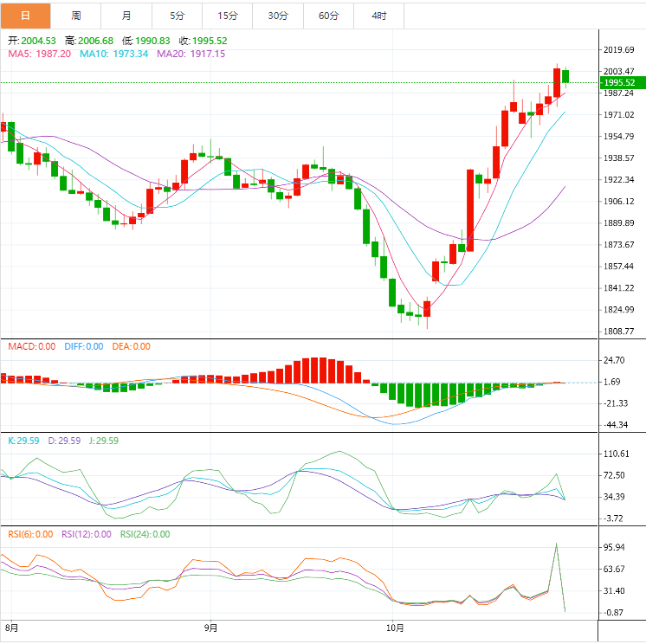Click the 10月 date axis marker
This screenshot has width=646, height=644.
click(395, 628)
